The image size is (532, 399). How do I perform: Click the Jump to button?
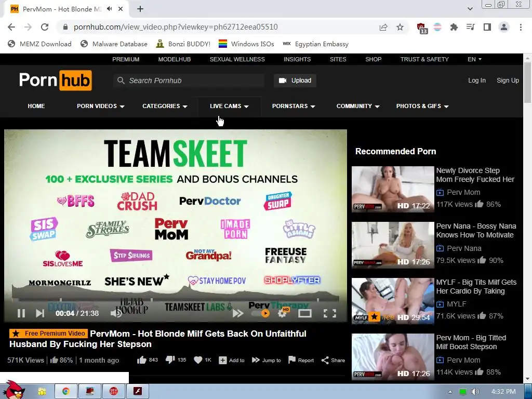[x=267, y=361]
